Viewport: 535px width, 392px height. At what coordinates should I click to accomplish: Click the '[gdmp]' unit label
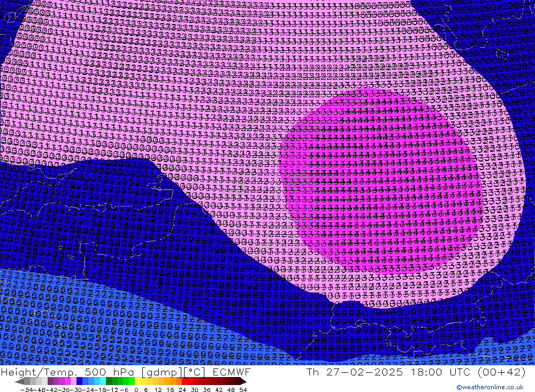162,372
